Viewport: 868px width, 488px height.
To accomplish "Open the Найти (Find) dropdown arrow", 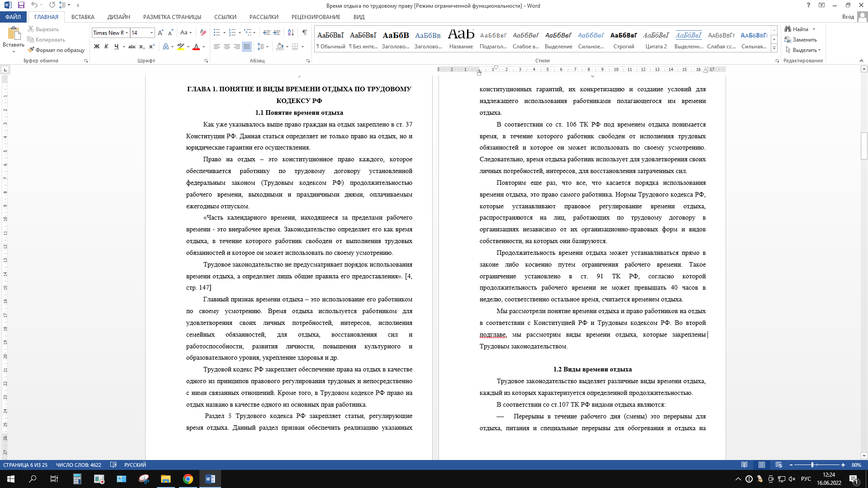I will [814, 29].
